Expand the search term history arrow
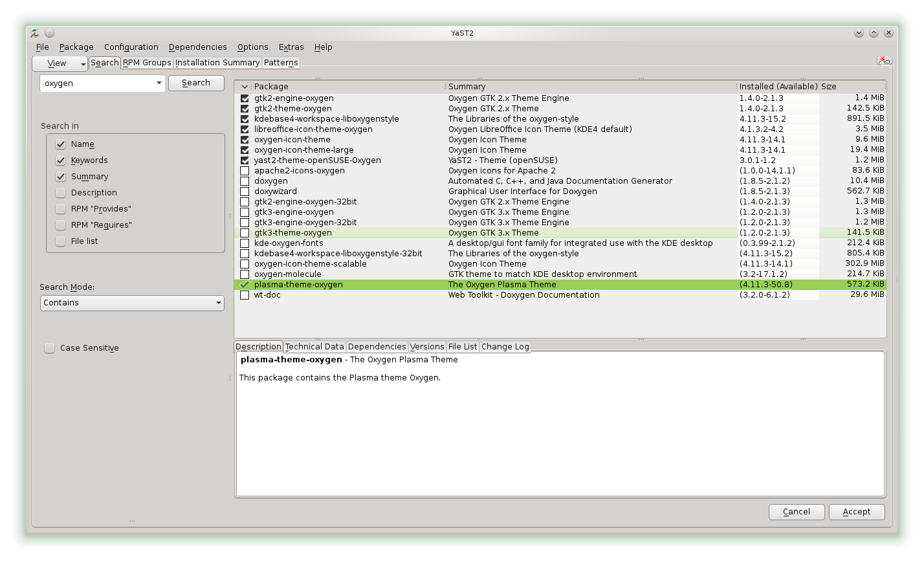This screenshot has width=924, height=561. click(159, 83)
